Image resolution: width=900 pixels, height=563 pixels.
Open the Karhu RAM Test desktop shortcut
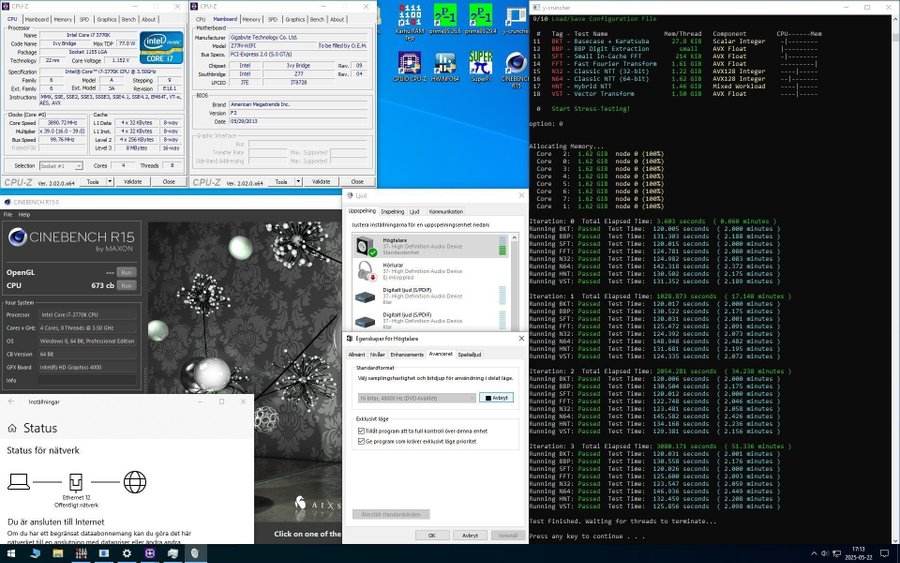click(409, 21)
